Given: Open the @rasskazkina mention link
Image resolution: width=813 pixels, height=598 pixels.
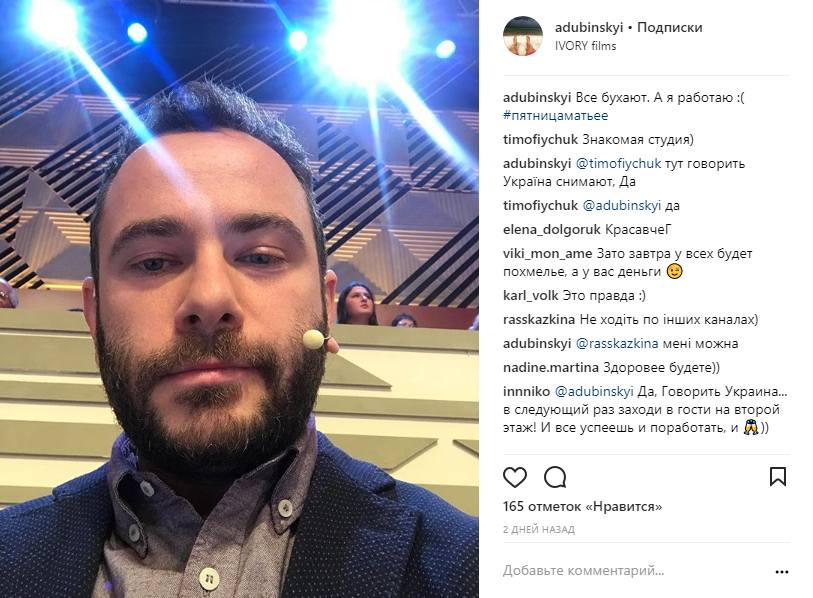Looking at the screenshot, I should (x=616, y=343).
